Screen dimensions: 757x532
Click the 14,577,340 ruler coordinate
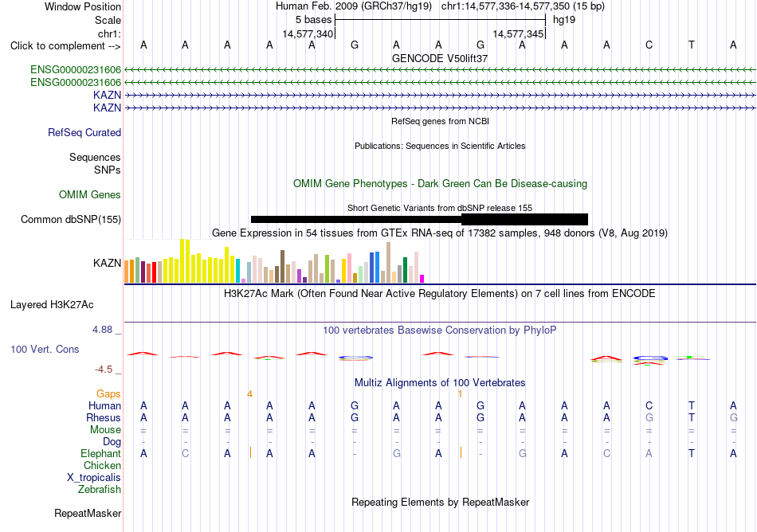point(308,33)
